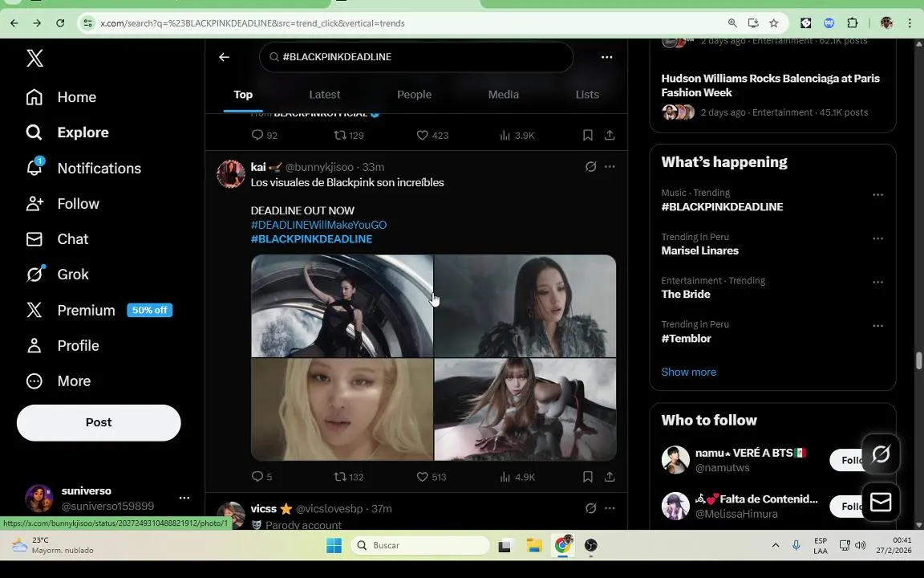924x578 pixels.
Task: Repost the post with 129 reposts
Action: tap(349, 135)
